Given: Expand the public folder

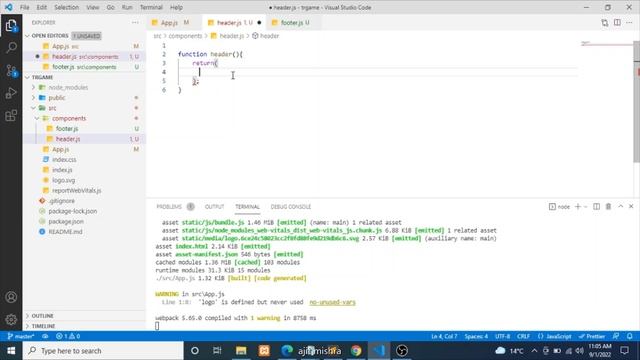Looking at the screenshot, I should pyautogui.click(x=34, y=98).
